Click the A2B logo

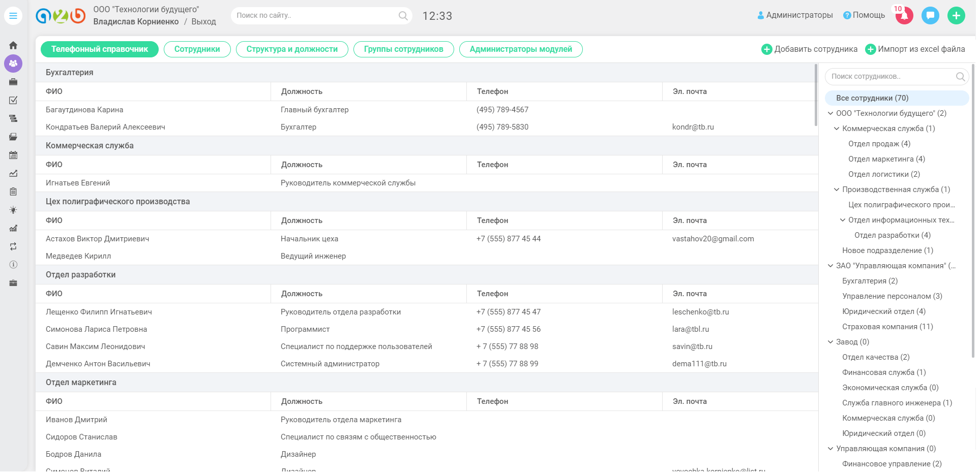(x=61, y=16)
